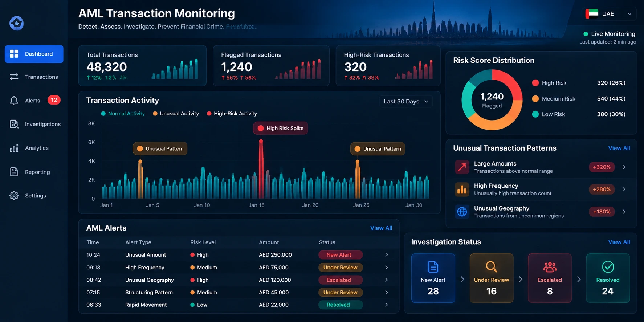Open the UAE country dropdown
The height and width of the screenshot is (322, 644).
coord(610,14)
